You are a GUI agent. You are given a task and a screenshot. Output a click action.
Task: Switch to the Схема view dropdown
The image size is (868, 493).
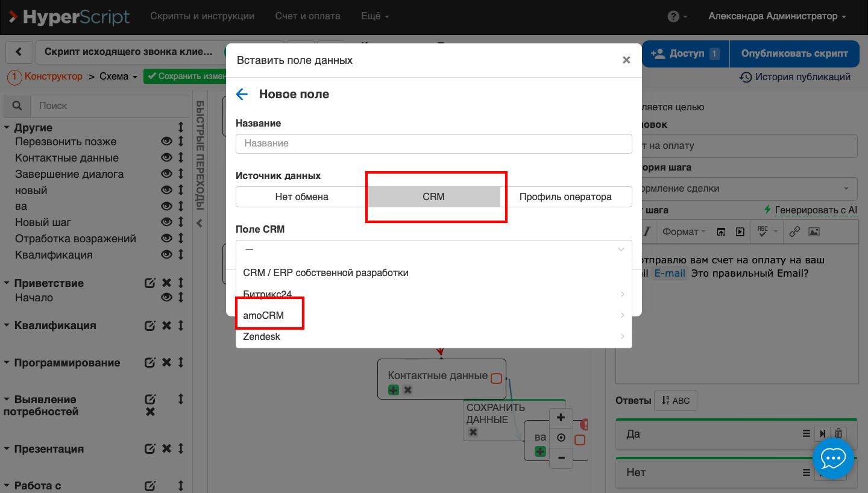pos(118,77)
